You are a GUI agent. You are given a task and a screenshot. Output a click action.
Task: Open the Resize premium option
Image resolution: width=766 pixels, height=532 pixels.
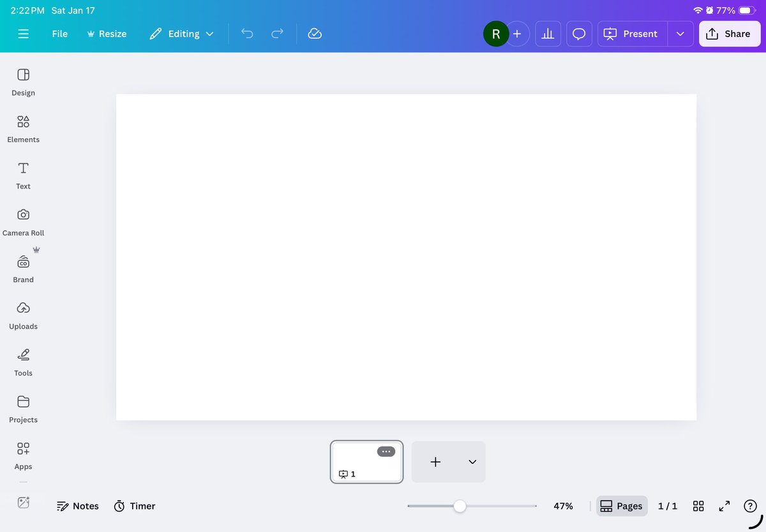tap(107, 34)
